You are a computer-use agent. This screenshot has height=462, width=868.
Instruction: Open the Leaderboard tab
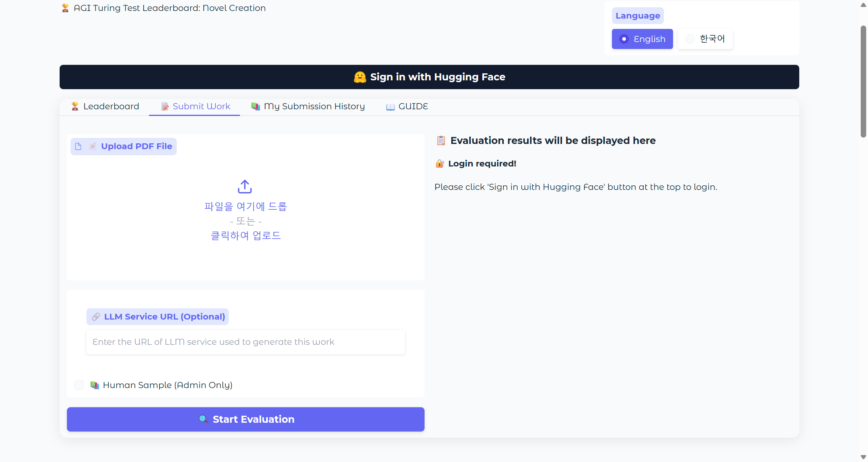coord(105,106)
